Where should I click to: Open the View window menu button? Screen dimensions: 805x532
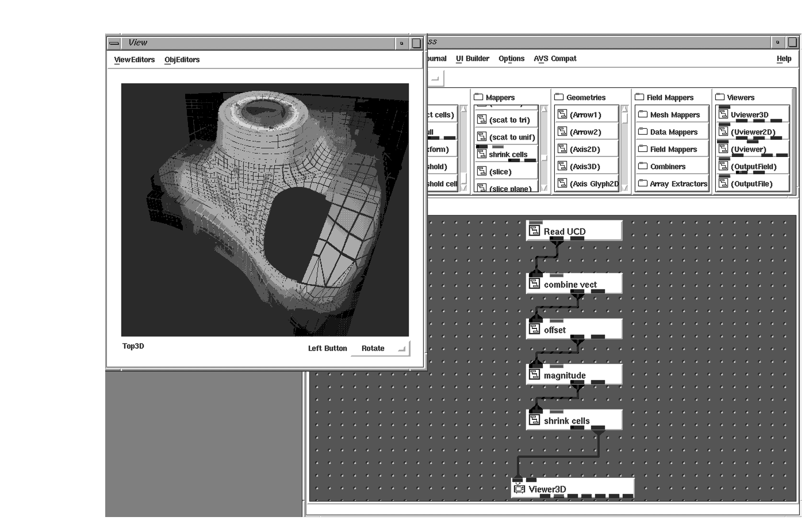pyautogui.click(x=114, y=43)
